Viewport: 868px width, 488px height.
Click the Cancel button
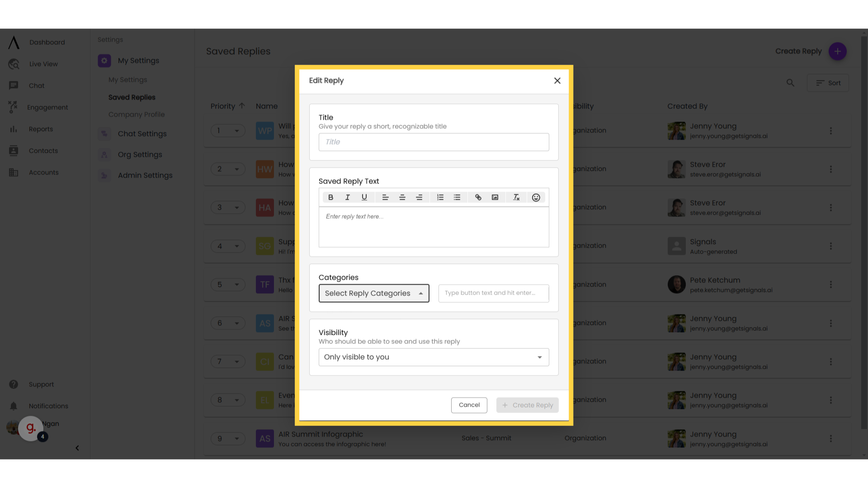pos(469,404)
